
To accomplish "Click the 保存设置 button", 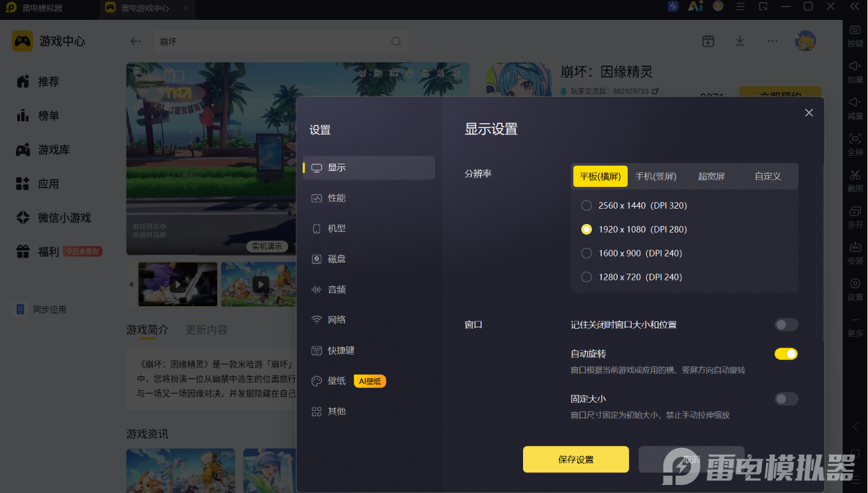I will coord(576,459).
